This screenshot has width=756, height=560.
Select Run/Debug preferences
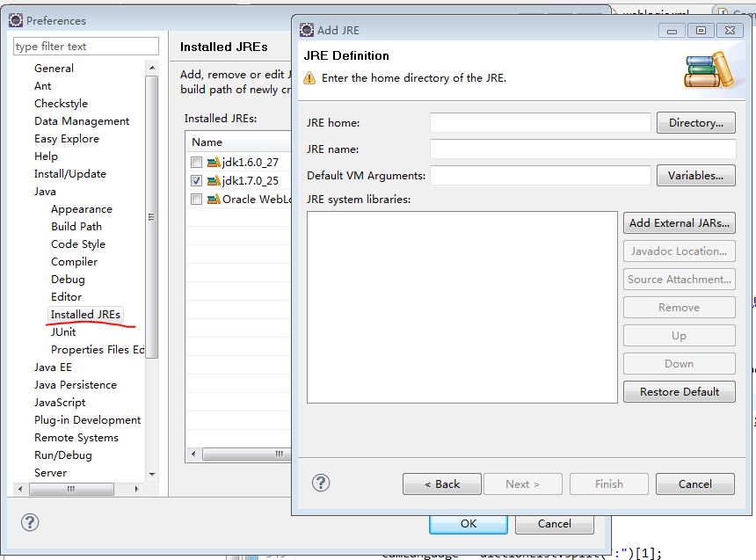click(x=63, y=455)
